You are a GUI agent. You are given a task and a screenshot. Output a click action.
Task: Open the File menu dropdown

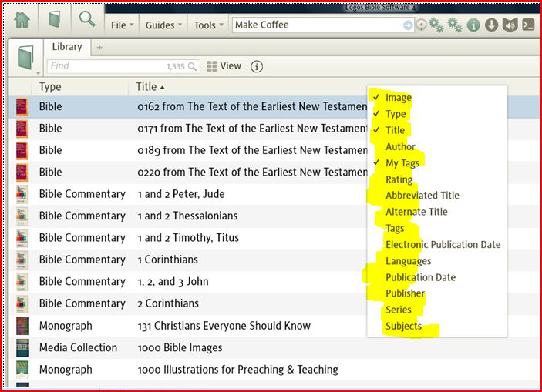(x=122, y=25)
